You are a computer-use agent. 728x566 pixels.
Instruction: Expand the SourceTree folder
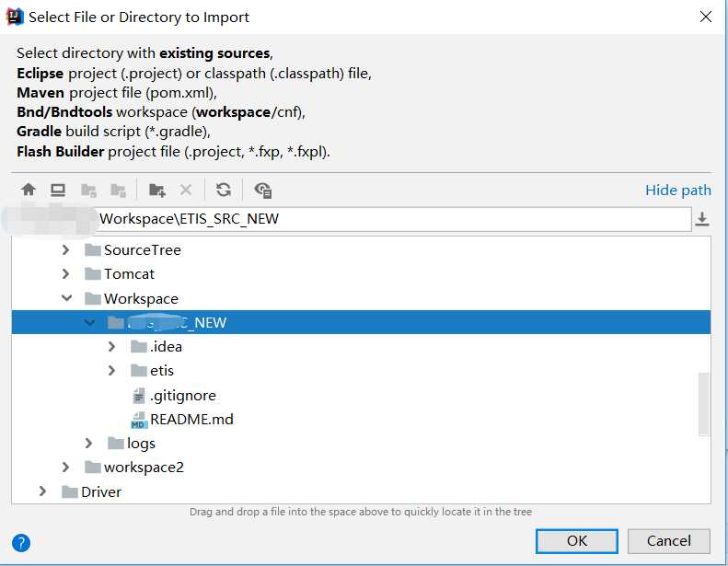(x=65, y=250)
